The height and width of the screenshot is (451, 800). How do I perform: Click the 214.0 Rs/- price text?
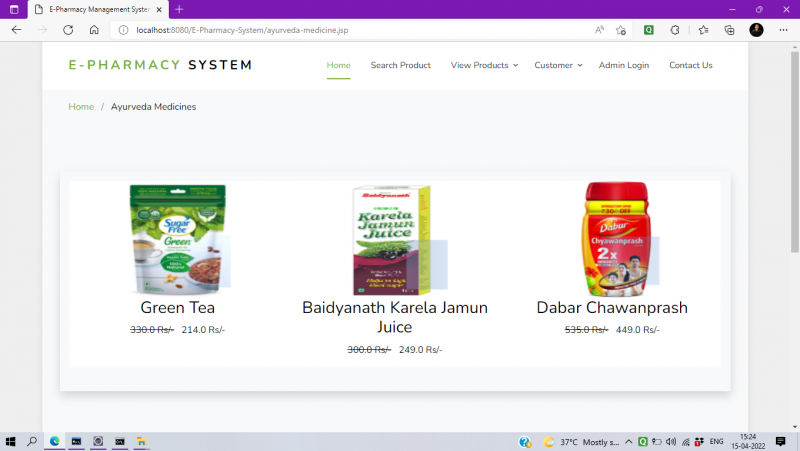(203, 330)
